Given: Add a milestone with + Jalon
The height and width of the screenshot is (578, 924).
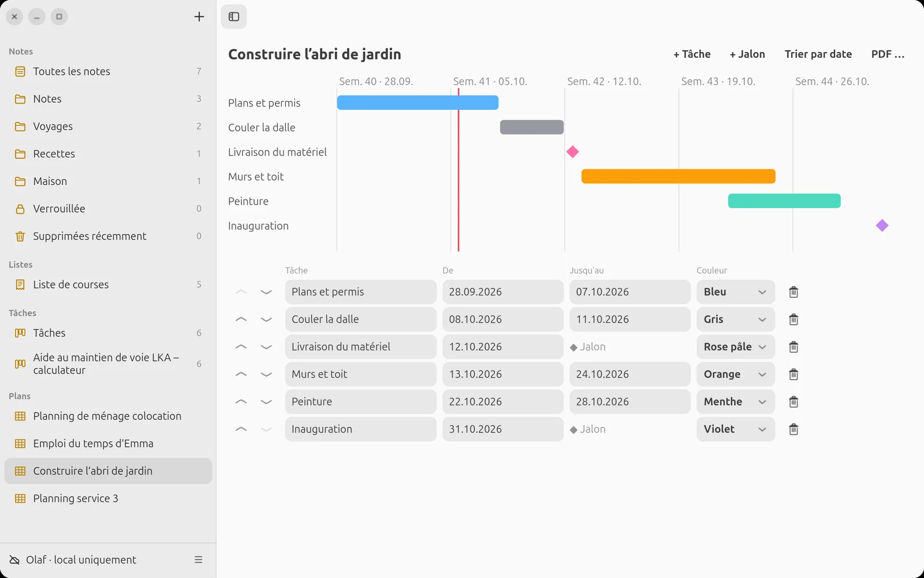Looking at the screenshot, I should [x=747, y=54].
